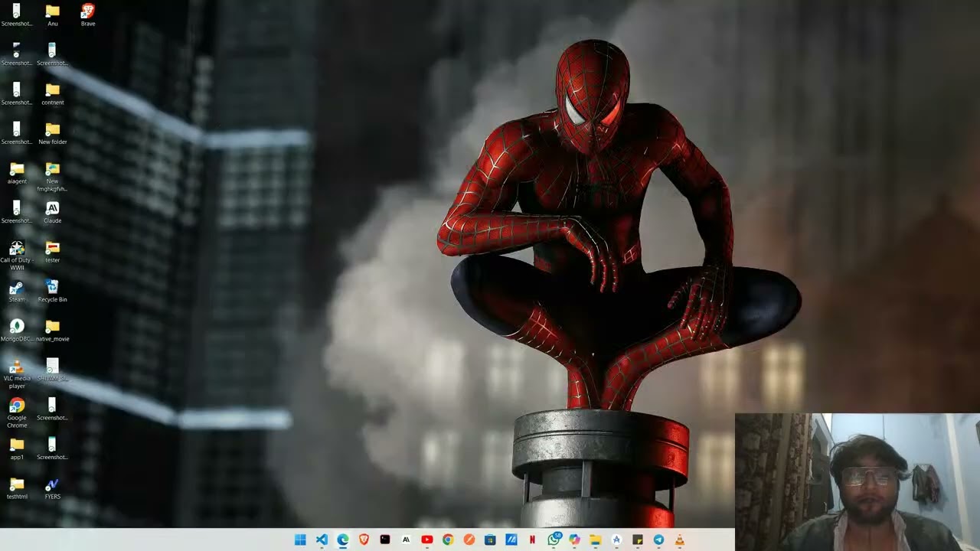
Task: Click the VLC cone in the taskbar
Action: (x=680, y=540)
